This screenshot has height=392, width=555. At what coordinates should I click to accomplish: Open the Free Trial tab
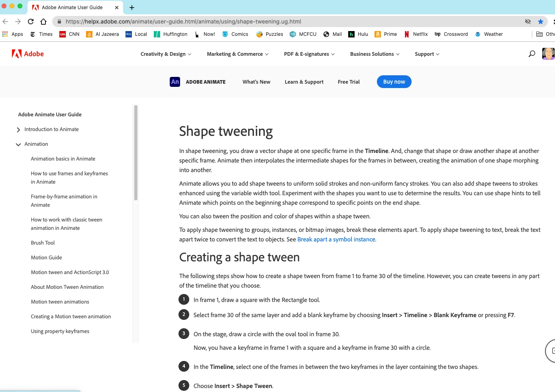(x=349, y=82)
